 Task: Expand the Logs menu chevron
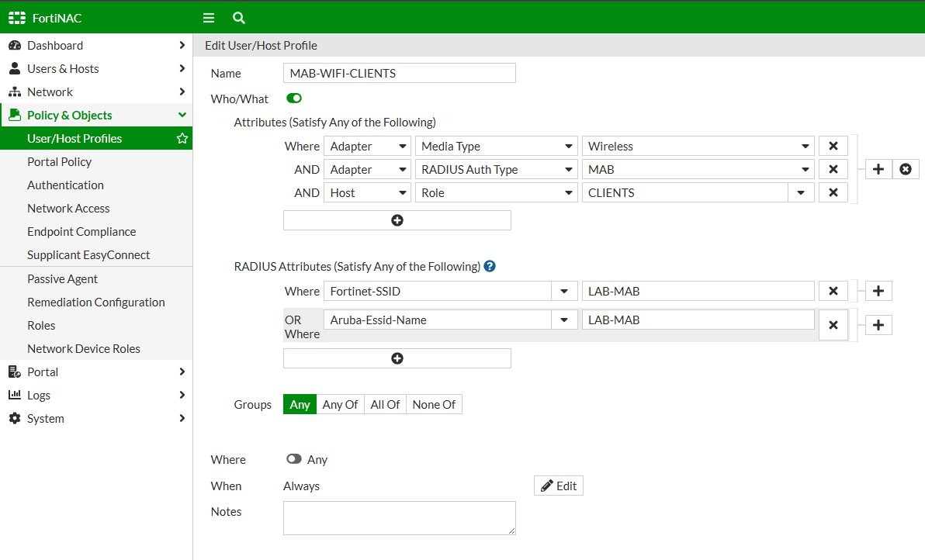[182, 395]
